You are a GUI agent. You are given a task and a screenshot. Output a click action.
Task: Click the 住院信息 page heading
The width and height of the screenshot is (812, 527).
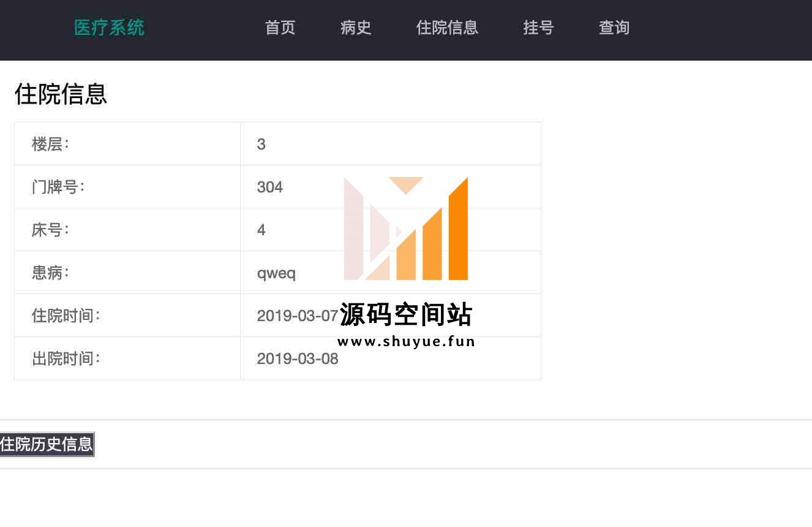coord(61,94)
